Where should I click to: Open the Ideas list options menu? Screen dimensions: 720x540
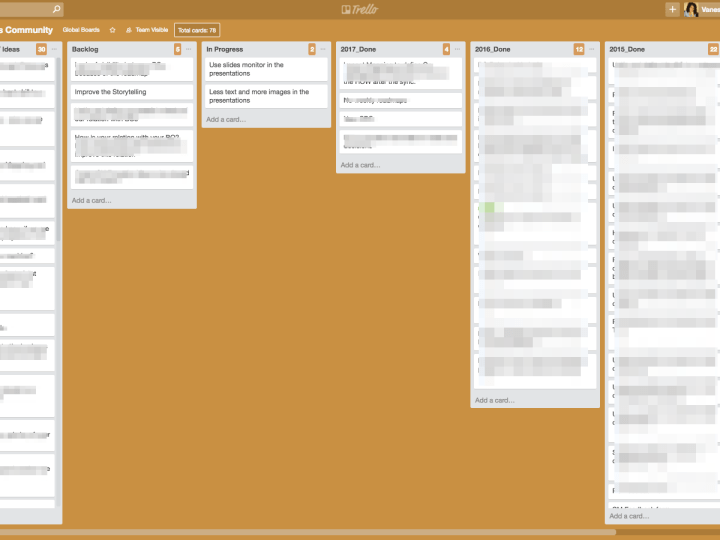(x=54, y=49)
